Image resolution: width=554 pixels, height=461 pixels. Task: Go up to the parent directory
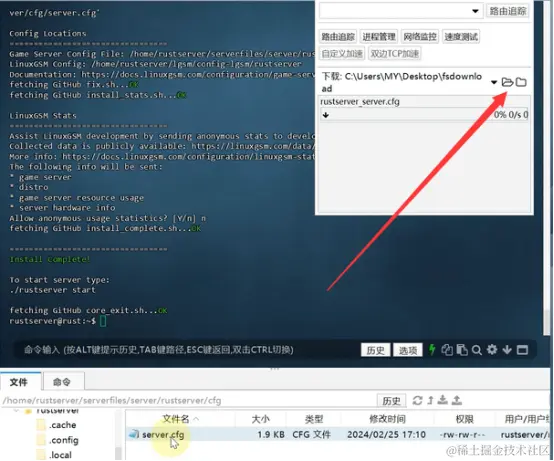430,400
